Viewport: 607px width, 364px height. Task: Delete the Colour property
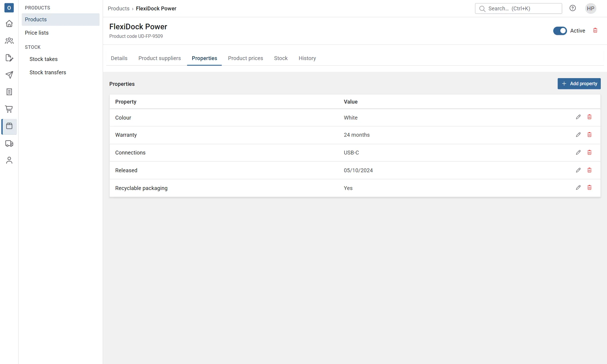(590, 117)
